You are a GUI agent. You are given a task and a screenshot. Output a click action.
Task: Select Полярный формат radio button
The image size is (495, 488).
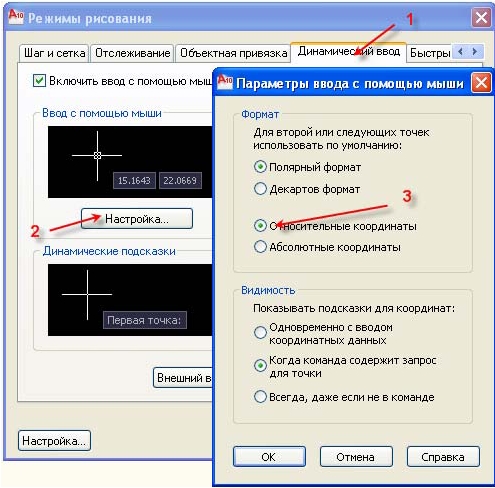[x=260, y=166]
